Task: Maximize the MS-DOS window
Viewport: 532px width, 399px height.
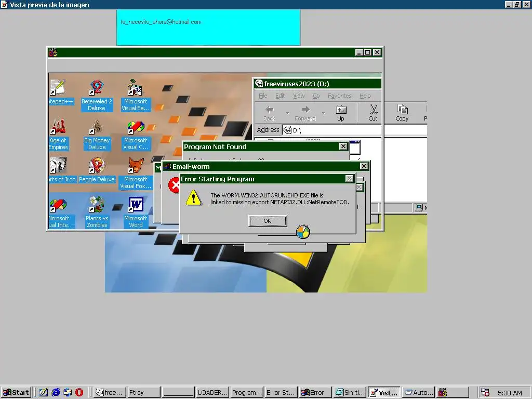Action: pos(367,52)
